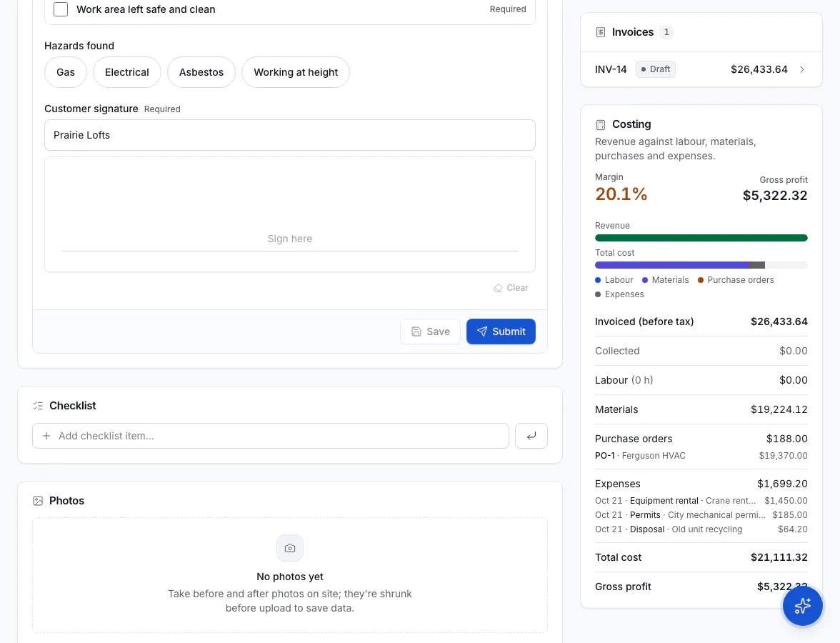The width and height of the screenshot is (840, 643).
Task: Submit the form
Action: [x=501, y=332]
